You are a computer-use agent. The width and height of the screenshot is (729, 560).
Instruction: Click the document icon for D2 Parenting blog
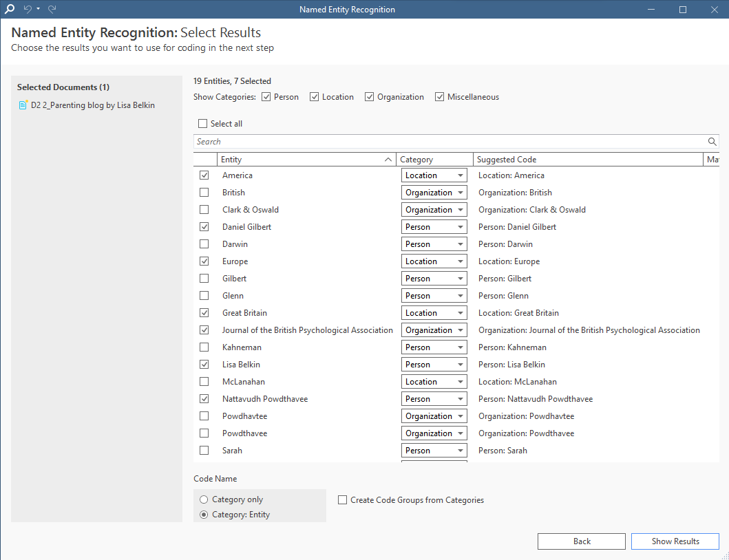(x=23, y=105)
